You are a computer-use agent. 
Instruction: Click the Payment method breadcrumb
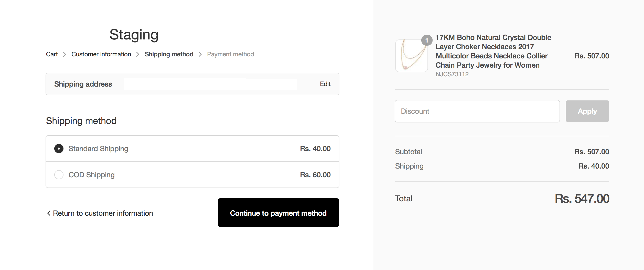(230, 54)
